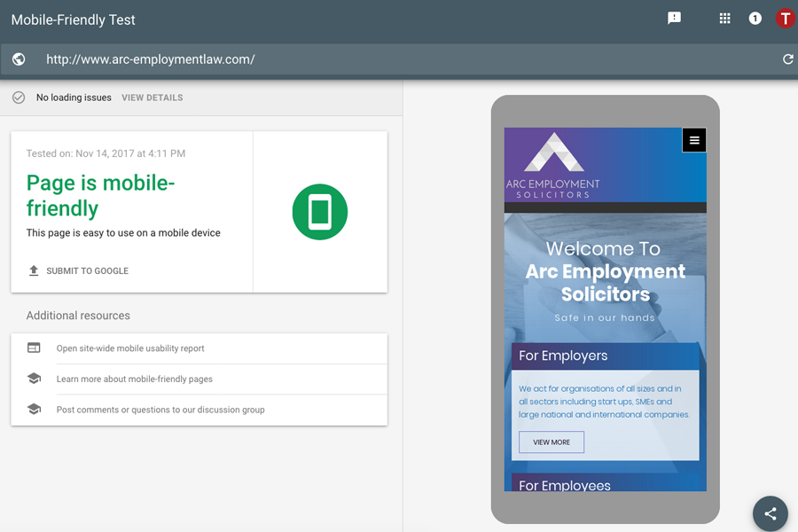
Task: Click the green mobile phone result icon
Action: [x=319, y=212]
